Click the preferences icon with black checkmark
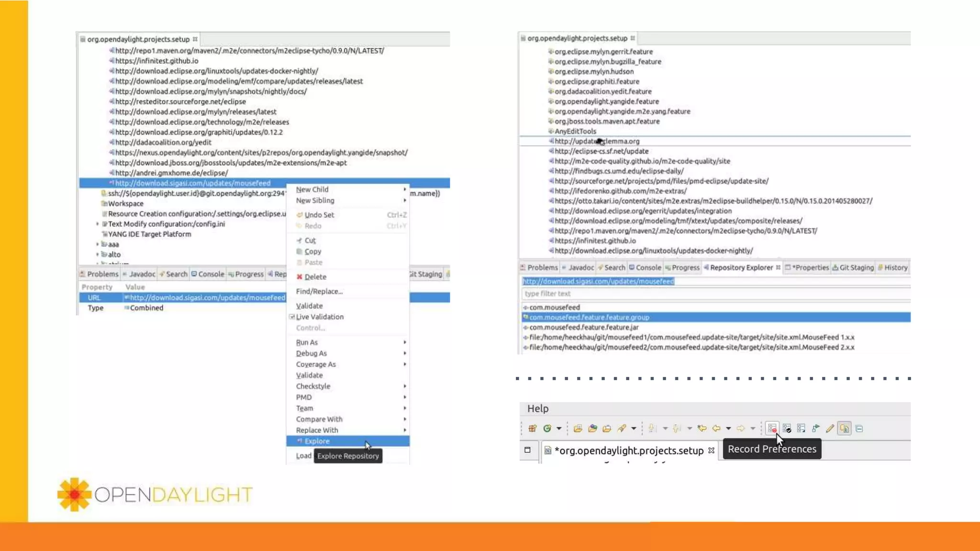The image size is (980, 551). (787, 429)
